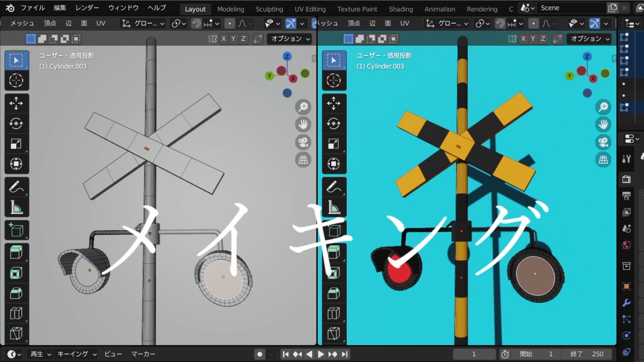Image resolution: width=644 pixels, height=362 pixels.
Task: Open グロー transform orientation dropdown in right viewport
Action: [447, 24]
